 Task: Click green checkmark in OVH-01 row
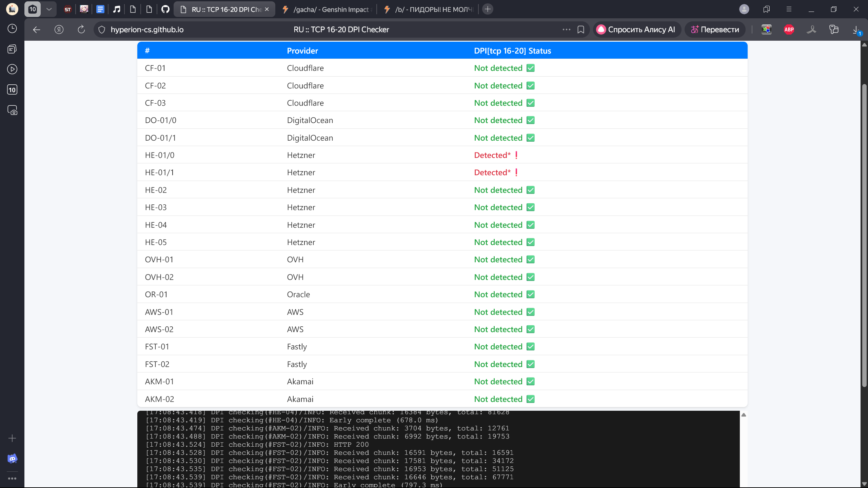[531, 260]
